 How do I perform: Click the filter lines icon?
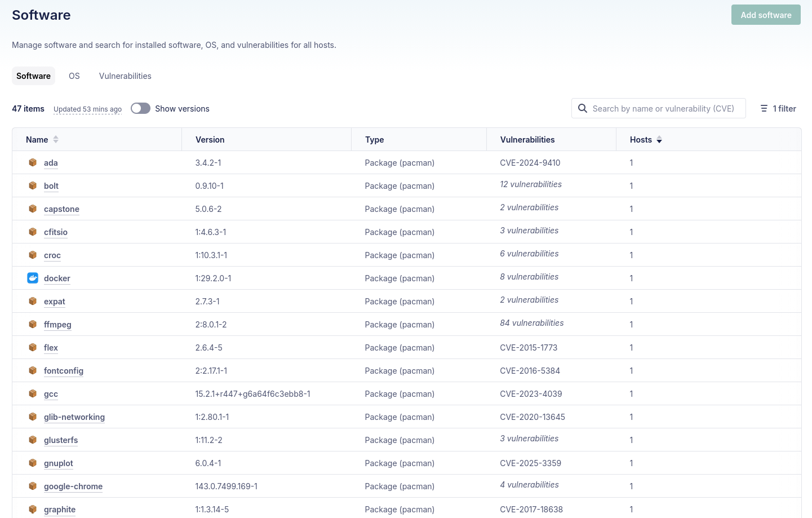pyautogui.click(x=764, y=108)
